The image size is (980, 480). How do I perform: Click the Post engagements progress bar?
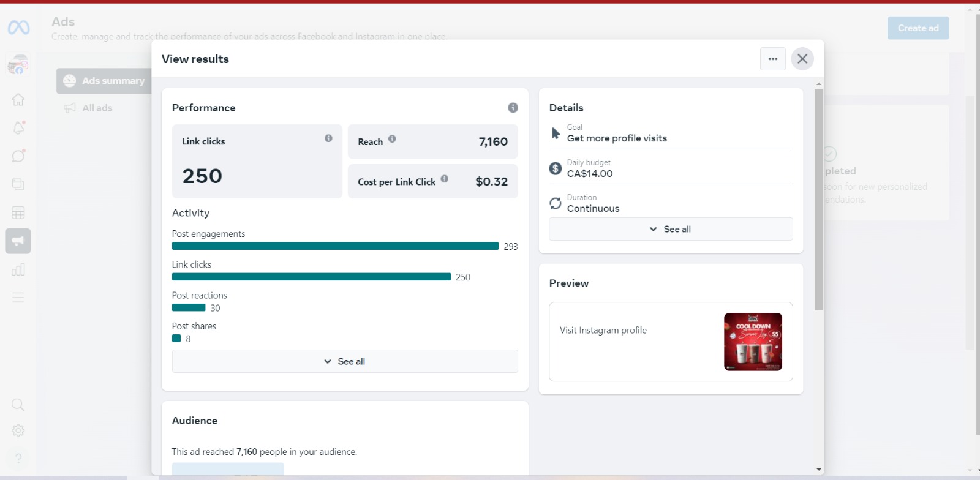click(x=335, y=246)
